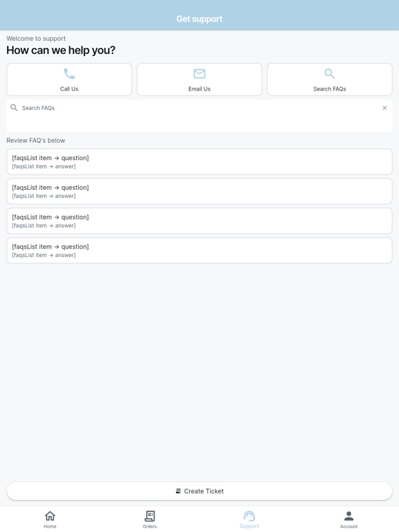Click the "Review FAQ's below" label
This screenshot has height=532, width=399.
[35, 141]
